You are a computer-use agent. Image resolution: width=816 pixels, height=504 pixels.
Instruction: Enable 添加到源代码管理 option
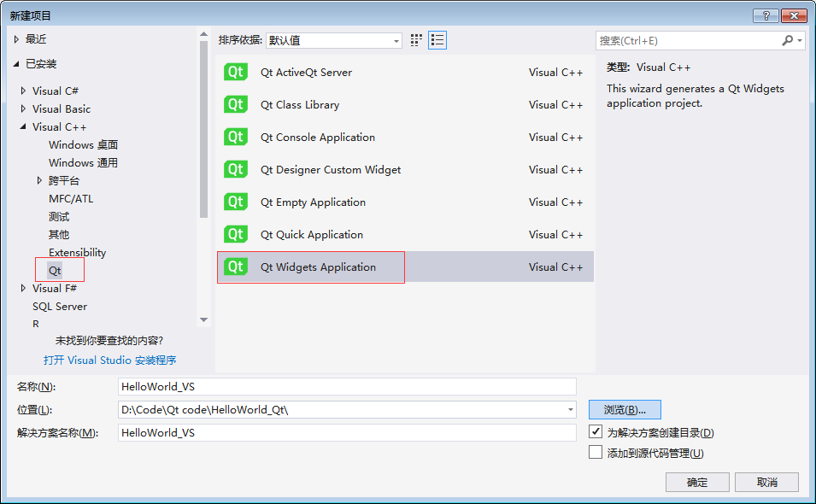click(596, 452)
